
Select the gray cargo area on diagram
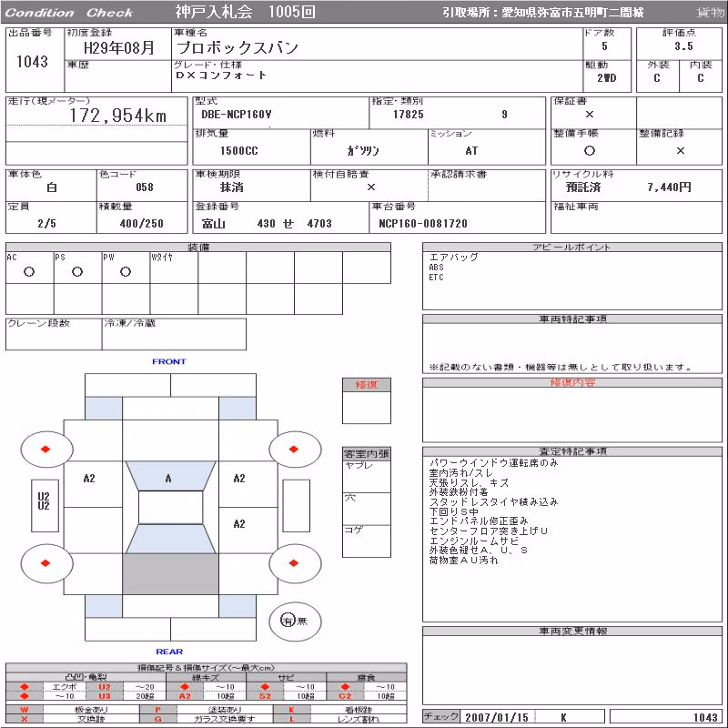click(x=170, y=574)
